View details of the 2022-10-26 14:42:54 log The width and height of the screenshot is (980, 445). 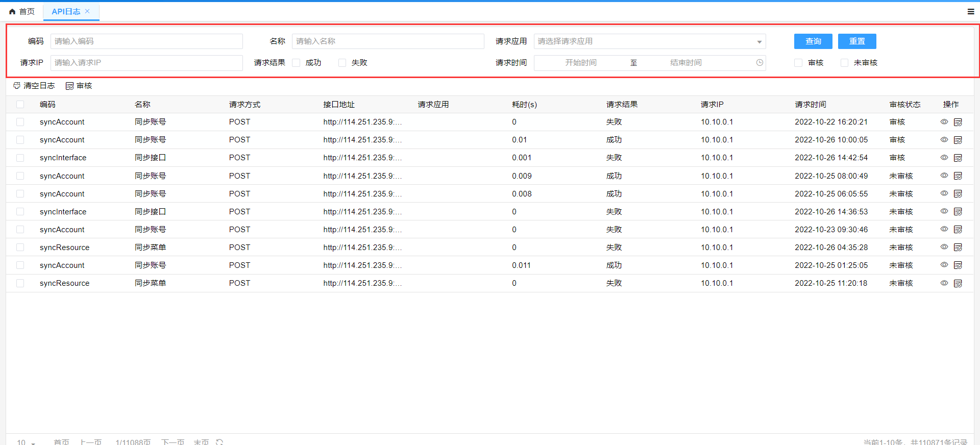click(944, 158)
